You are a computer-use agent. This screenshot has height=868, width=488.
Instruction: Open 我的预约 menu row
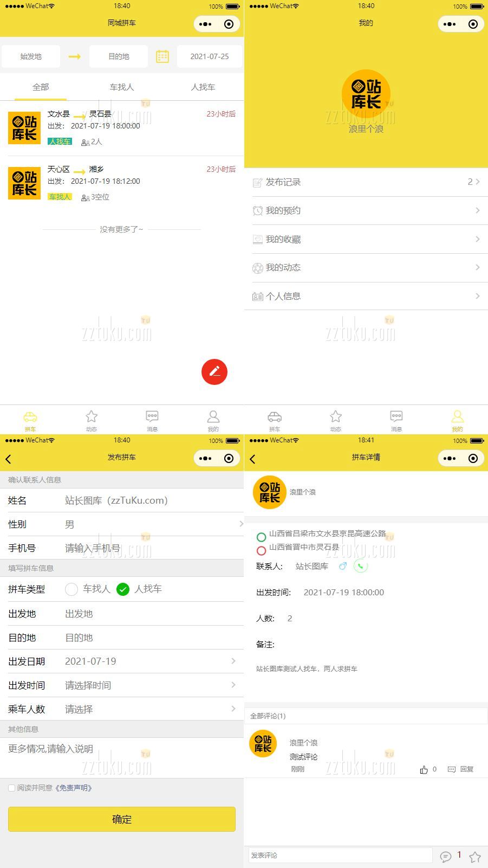[366, 210]
